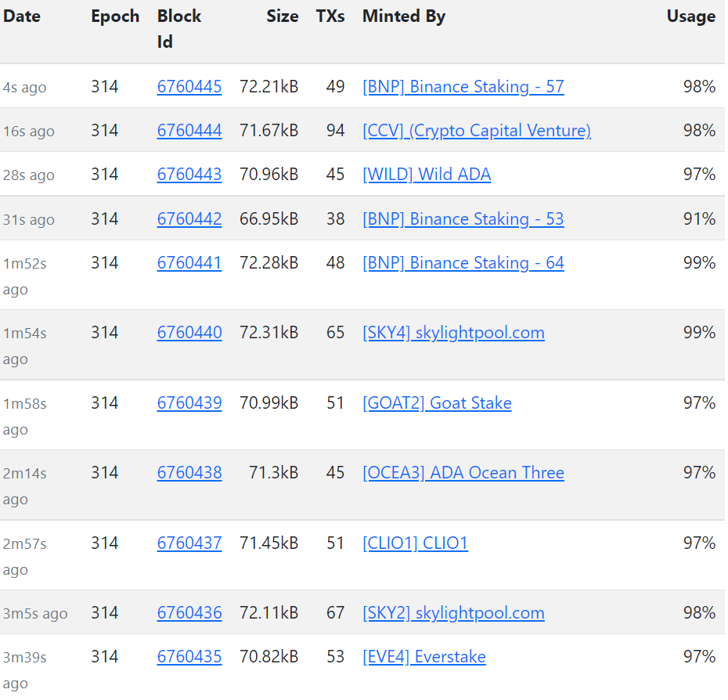Select the 66.95kB size cell
This screenshot has height=700, width=728.
pyautogui.click(x=268, y=218)
